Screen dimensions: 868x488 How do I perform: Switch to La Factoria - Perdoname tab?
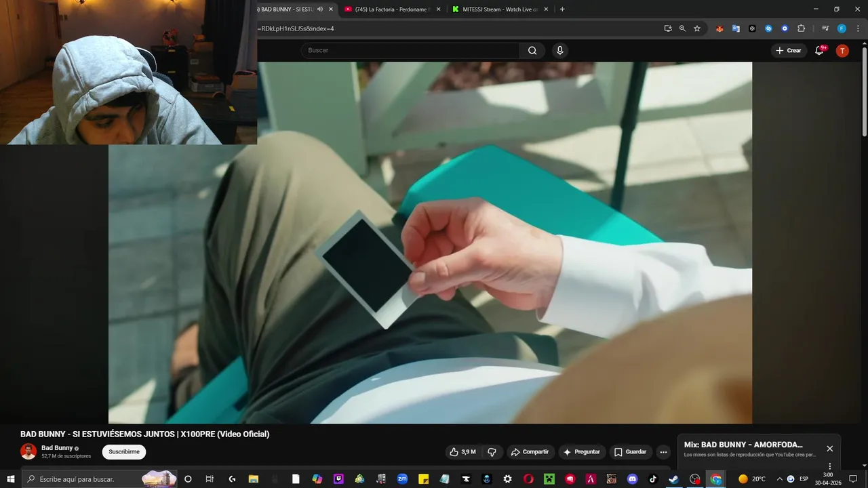(392, 9)
